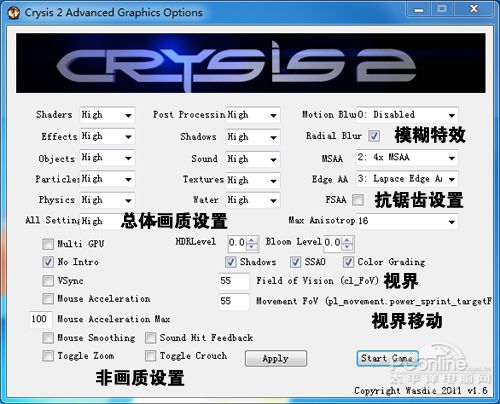
Task: Open the Post Processing dropdown
Action: [253, 115]
